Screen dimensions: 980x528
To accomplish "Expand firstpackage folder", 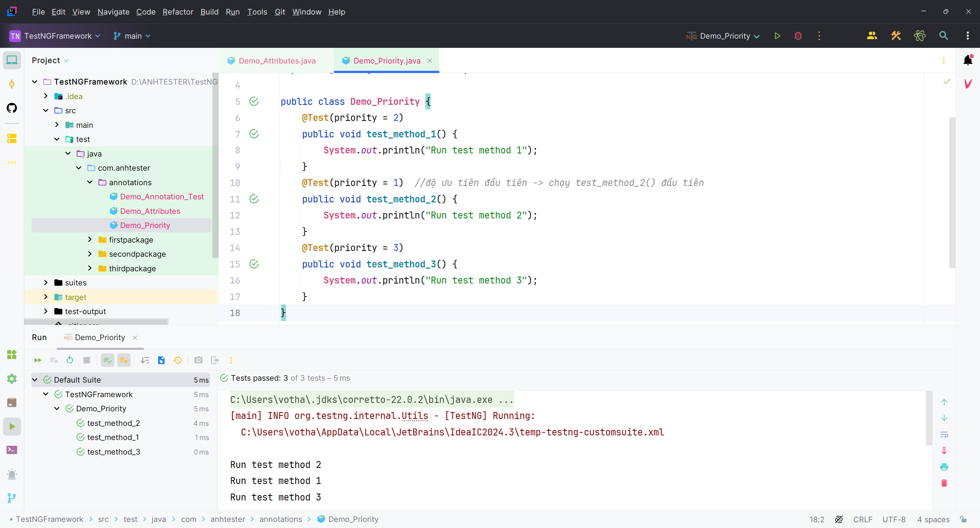I will click(x=90, y=240).
